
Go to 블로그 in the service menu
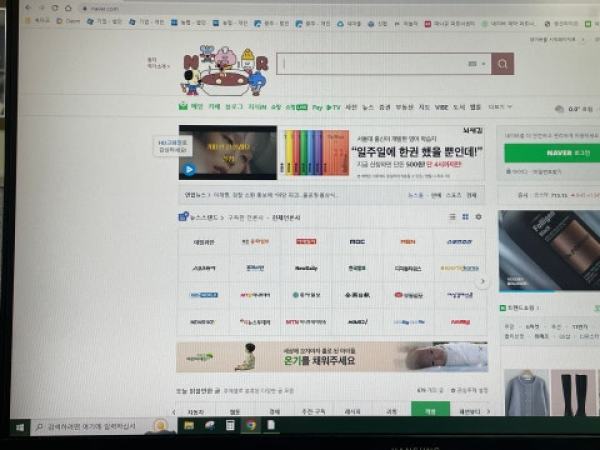click(x=234, y=107)
